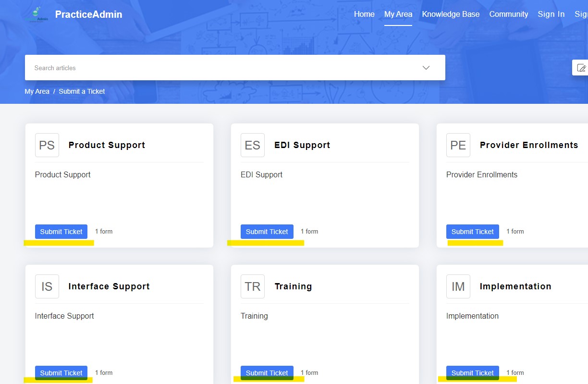Open the Provider Enrollments card heading
Viewport: 588px width, 384px height.
(x=529, y=145)
